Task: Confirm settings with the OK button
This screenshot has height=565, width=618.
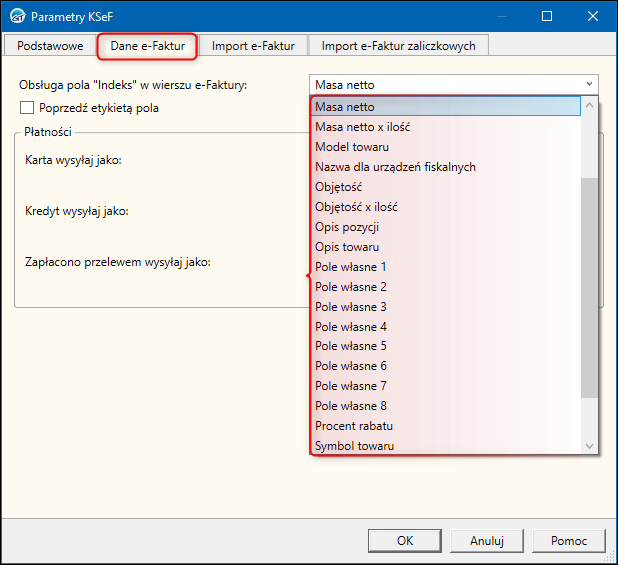Action: (x=405, y=541)
